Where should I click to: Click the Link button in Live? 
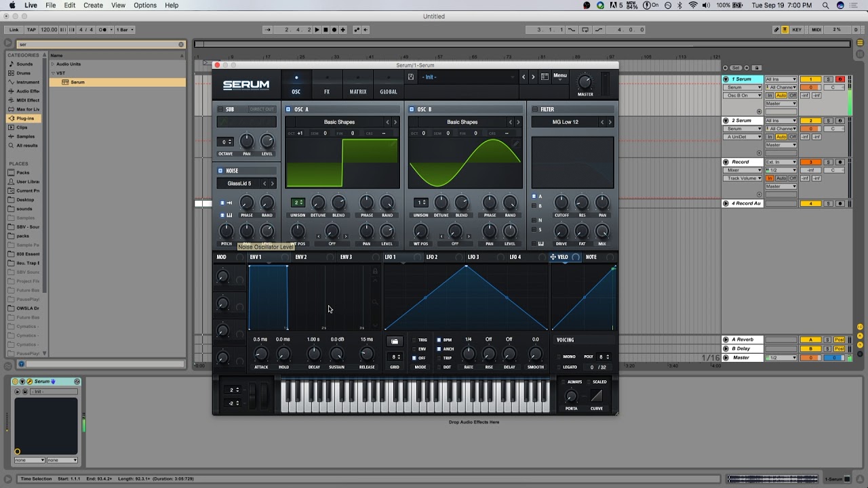click(x=14, y=30)
